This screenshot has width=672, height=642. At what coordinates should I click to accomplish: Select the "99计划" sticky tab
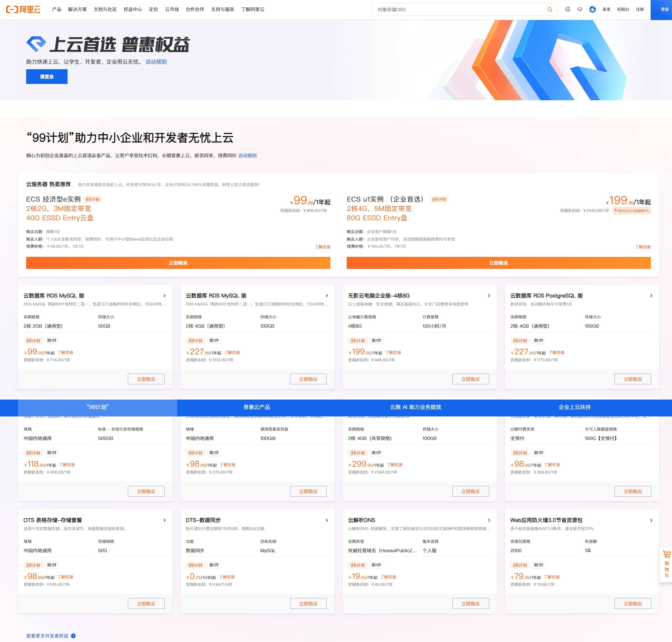[x=97, y=407]
